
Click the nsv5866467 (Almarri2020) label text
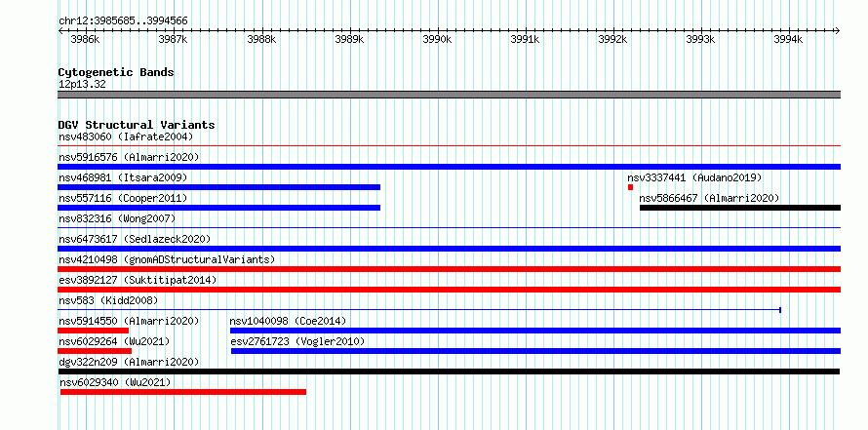[709, 198]
